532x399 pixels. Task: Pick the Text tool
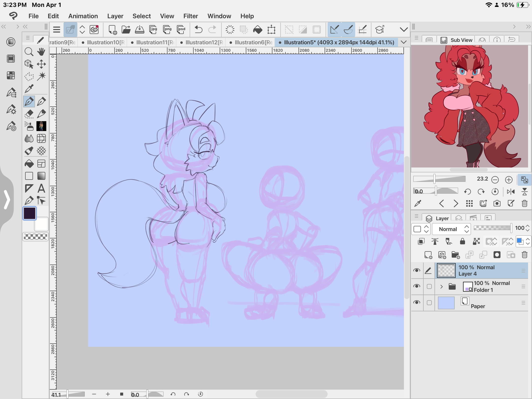41,189
